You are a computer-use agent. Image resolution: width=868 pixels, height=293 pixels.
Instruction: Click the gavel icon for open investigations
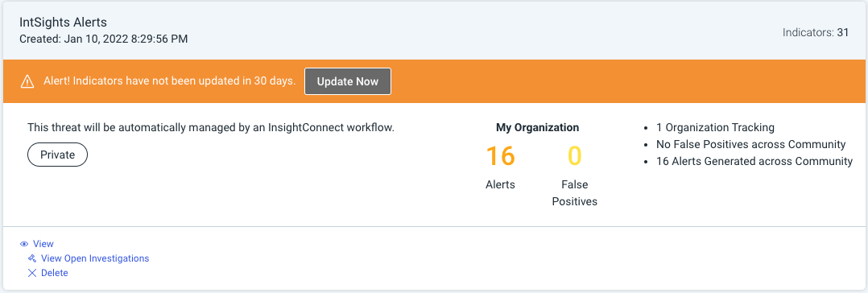(31, 258)
